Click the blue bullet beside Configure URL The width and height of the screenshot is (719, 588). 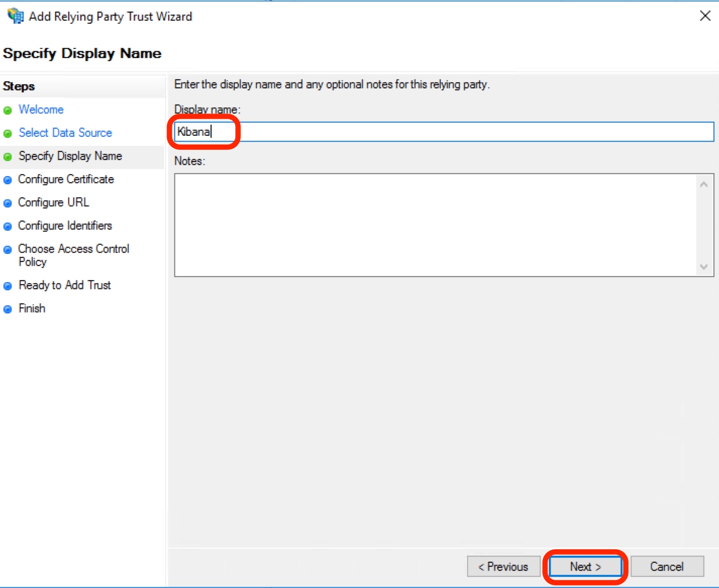[8, 203]
